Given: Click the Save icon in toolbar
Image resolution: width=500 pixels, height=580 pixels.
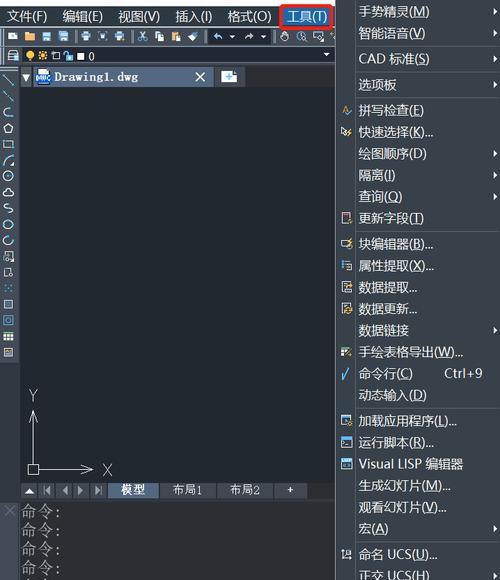Looking at the screenshot, I should pos(47,36).
